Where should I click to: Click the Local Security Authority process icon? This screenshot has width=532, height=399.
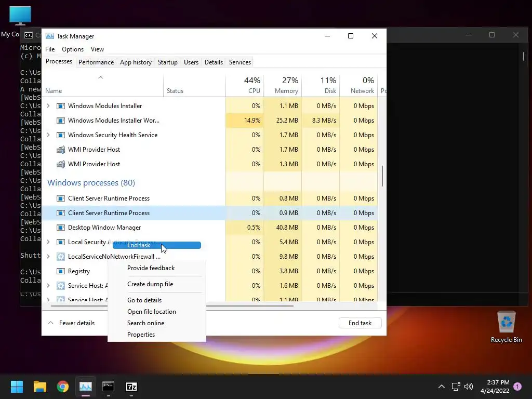[x=61, y=242]
